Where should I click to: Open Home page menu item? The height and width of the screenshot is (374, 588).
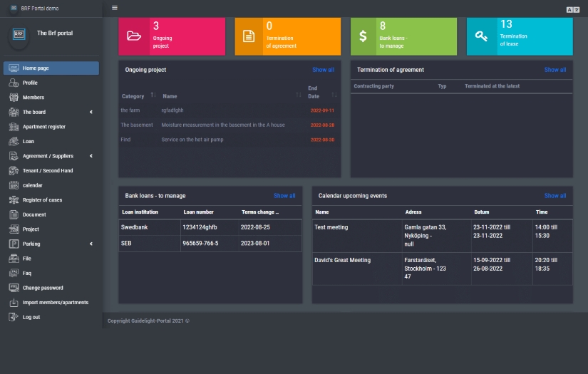pos(51,68)
